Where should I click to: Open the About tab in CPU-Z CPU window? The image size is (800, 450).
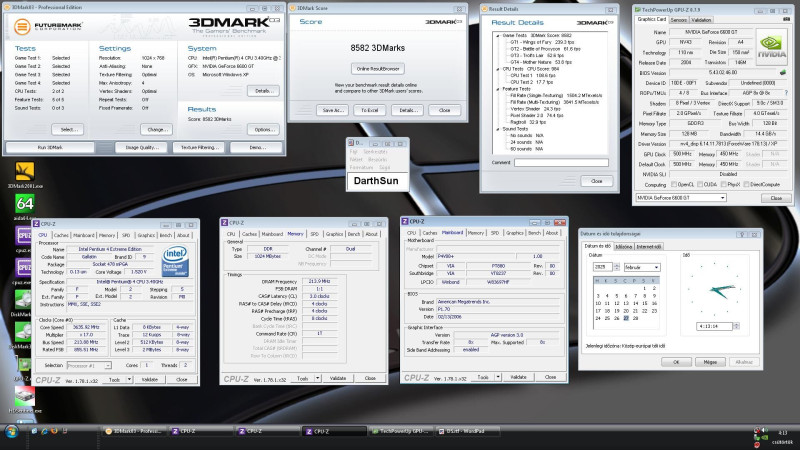[x=183, y=235]
